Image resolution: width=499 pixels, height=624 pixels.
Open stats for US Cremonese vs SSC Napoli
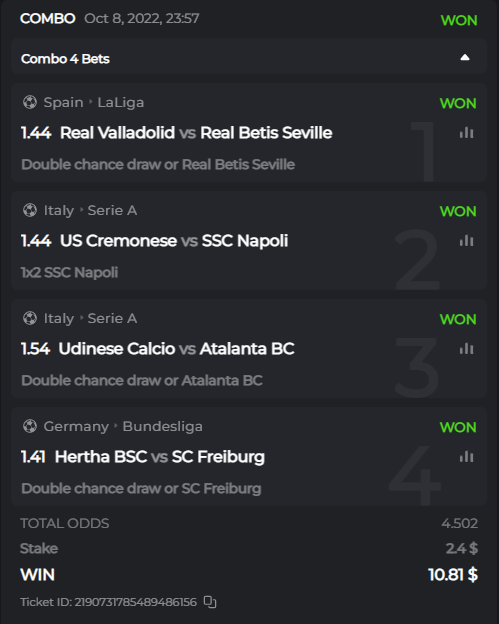point(466,240)
